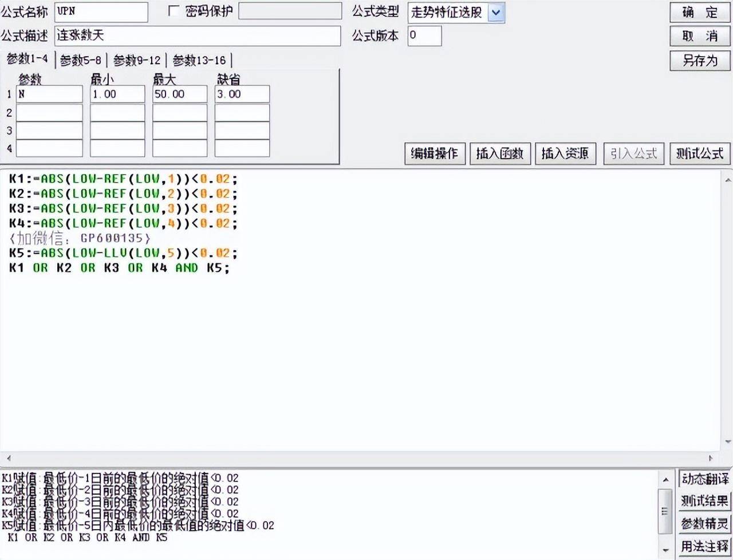Click the parameter 3 name field
Image resolution: width=733 pixels, height=560 pixels.
(49, 130)
